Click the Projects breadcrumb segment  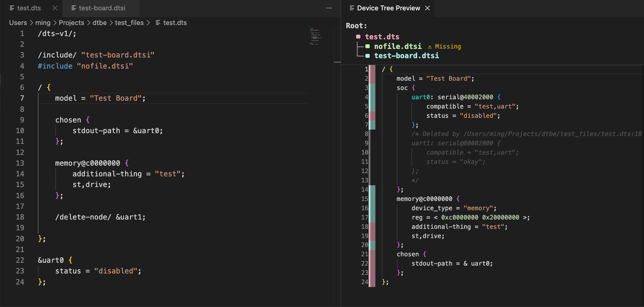pos(71,22)
